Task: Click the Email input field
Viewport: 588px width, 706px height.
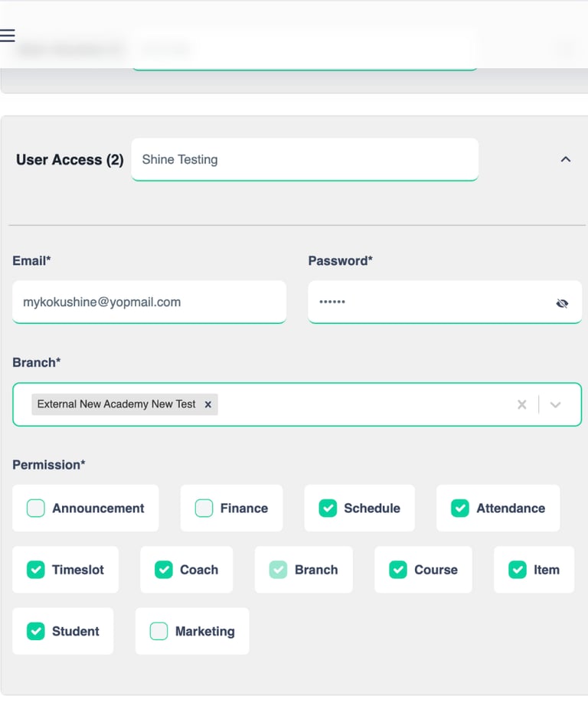Action: click(x=149, y=302)
